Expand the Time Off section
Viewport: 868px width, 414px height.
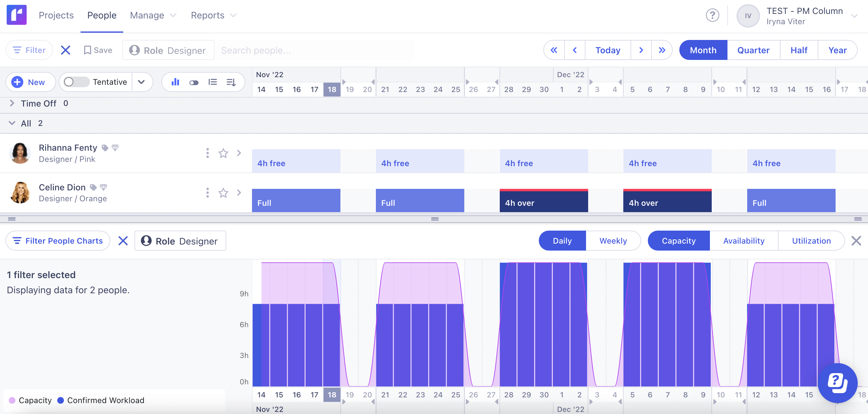[12, 103]
